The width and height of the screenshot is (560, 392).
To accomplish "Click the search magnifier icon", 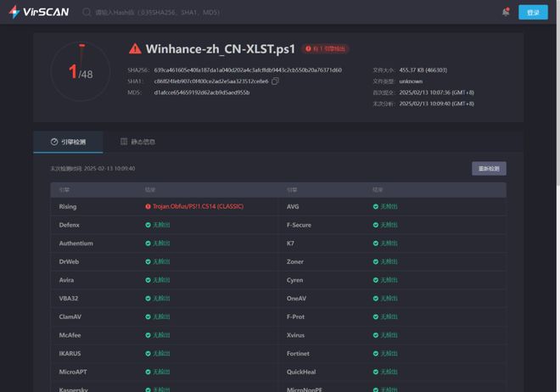I will point(87,13).
